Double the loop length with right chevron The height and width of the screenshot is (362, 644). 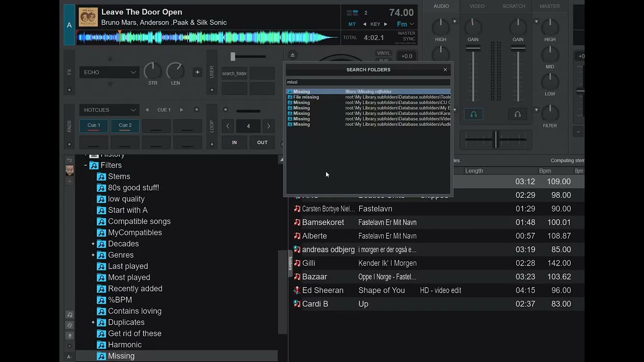[269, 126]
